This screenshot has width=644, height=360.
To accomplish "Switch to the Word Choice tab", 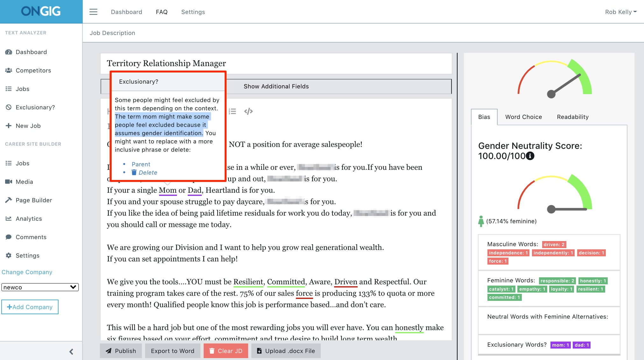I will pyautogui.click(x=523, y=117).
